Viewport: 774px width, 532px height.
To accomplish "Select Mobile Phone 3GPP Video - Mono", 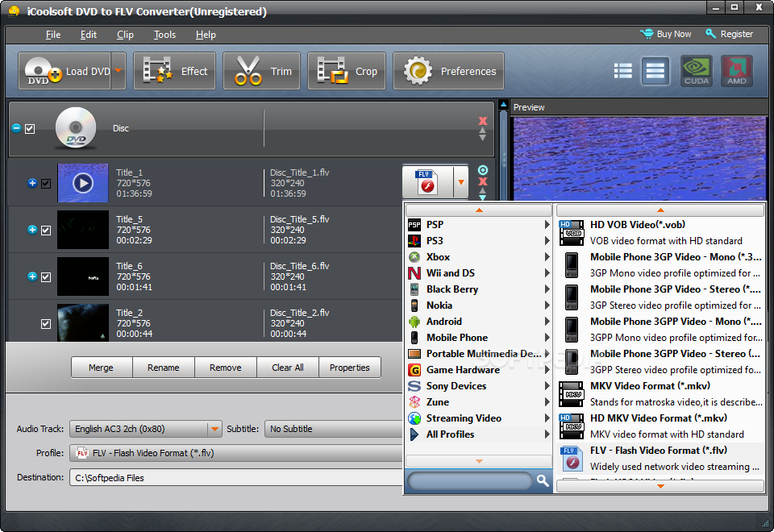I will (x=660, y=329).
